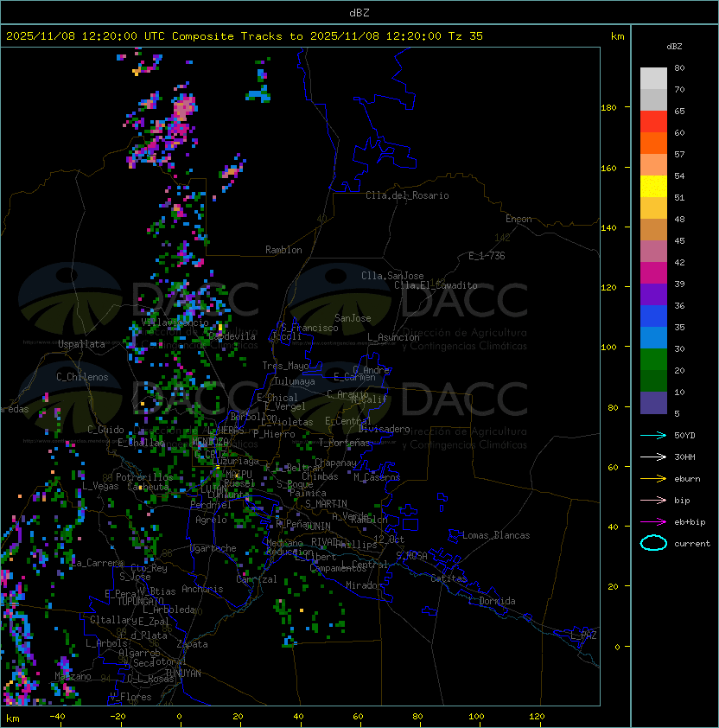Select the orange 60 dBZ swatch
719x728 pixels.
click(x=653, y=143)
